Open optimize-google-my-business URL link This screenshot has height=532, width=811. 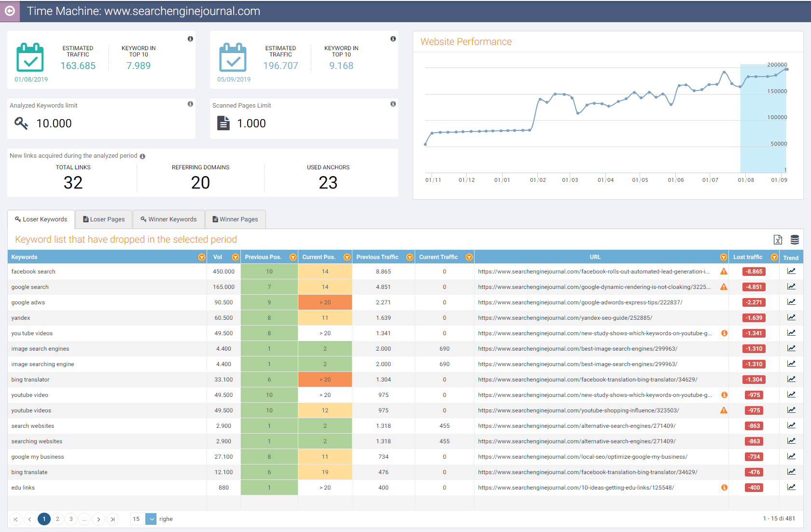pyautogui.click(x=583, y=457)
